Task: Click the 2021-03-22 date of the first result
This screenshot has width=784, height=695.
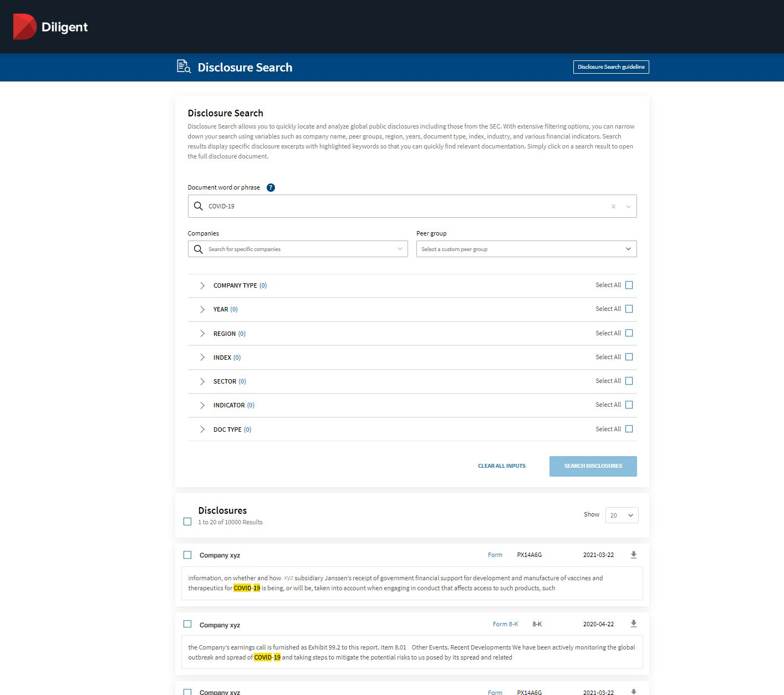Action: pos(598,555)
